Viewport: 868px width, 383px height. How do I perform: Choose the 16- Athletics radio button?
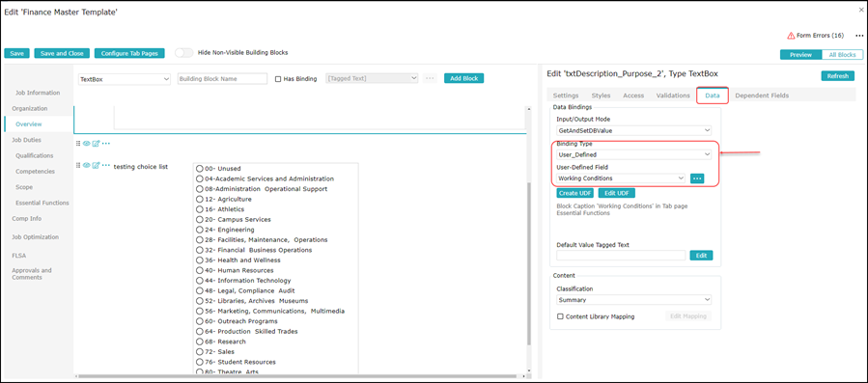click(200, 209)
